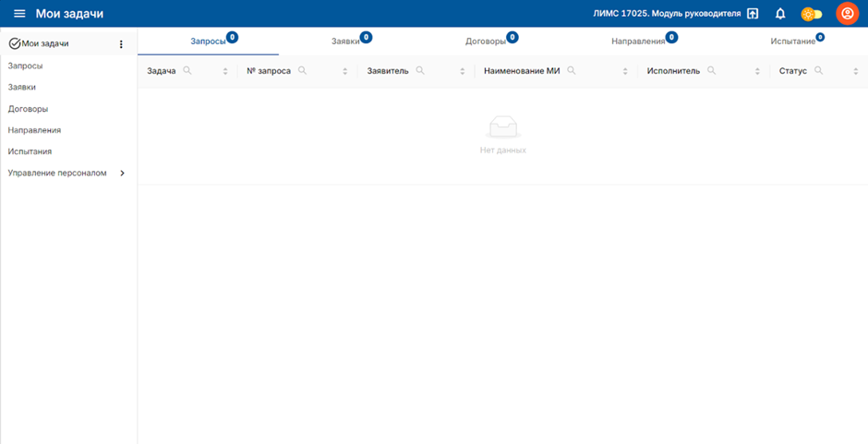Sort table by Статус column arrows
Screen dimensions: 868x444
[855, 71]
